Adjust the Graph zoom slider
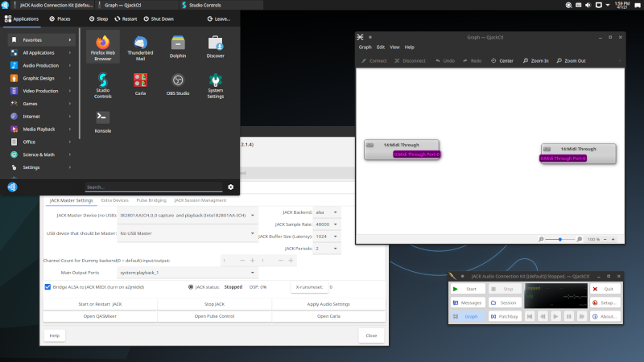644x362 pixels. pyautogui.click(x=560, y=240)
